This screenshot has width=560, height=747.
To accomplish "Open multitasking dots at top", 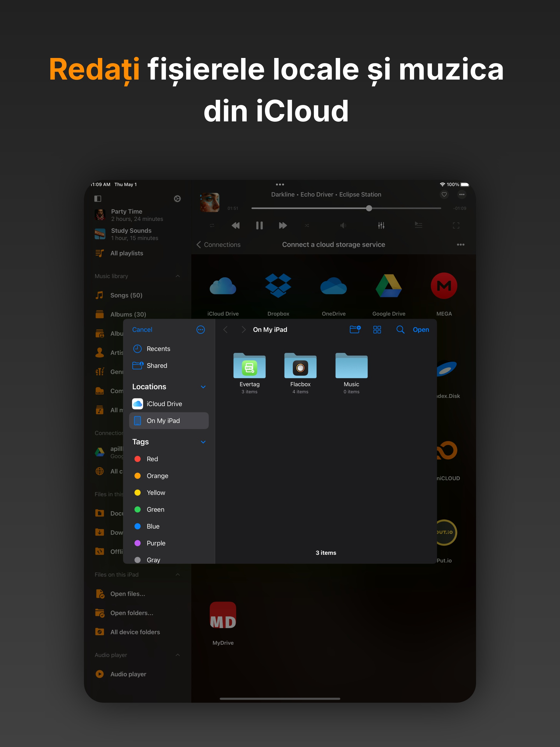I will click(280, 185).
